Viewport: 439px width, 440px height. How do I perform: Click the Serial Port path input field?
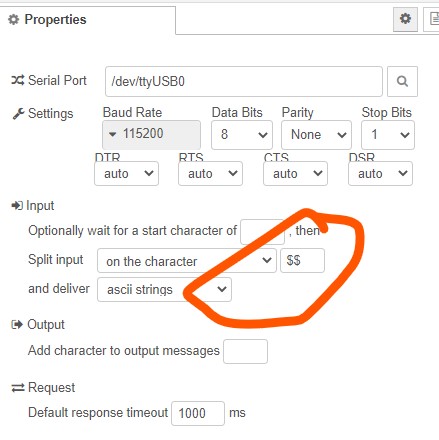(244, 81)
